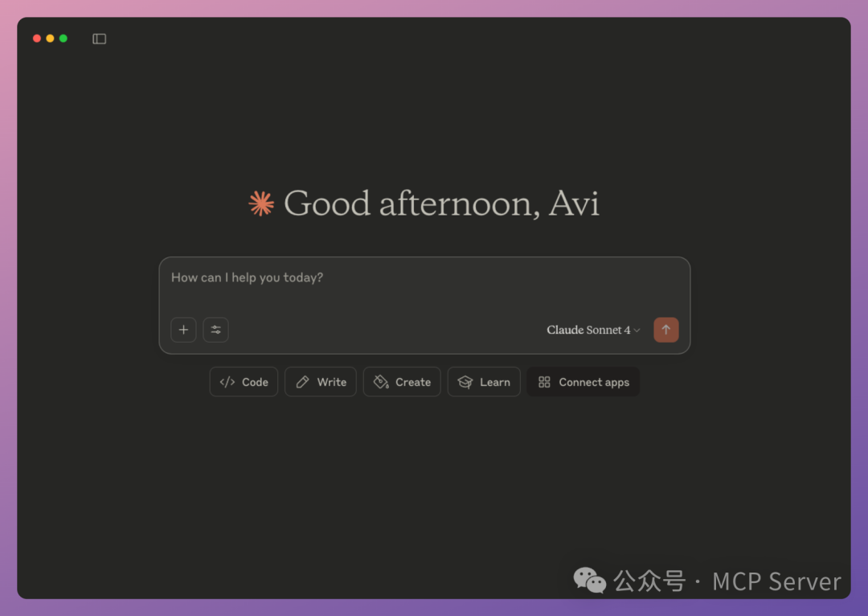Select the Code suggestion chip
The height and width of the screenshot is (616, 868).
(x=244, y=382)
